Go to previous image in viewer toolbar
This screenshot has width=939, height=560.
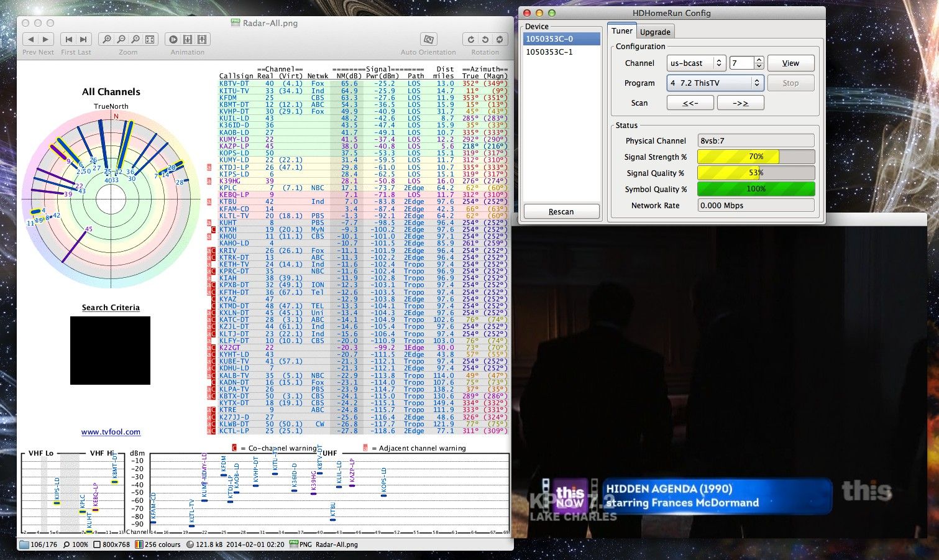pyautogui.click(x=30, y=39)
